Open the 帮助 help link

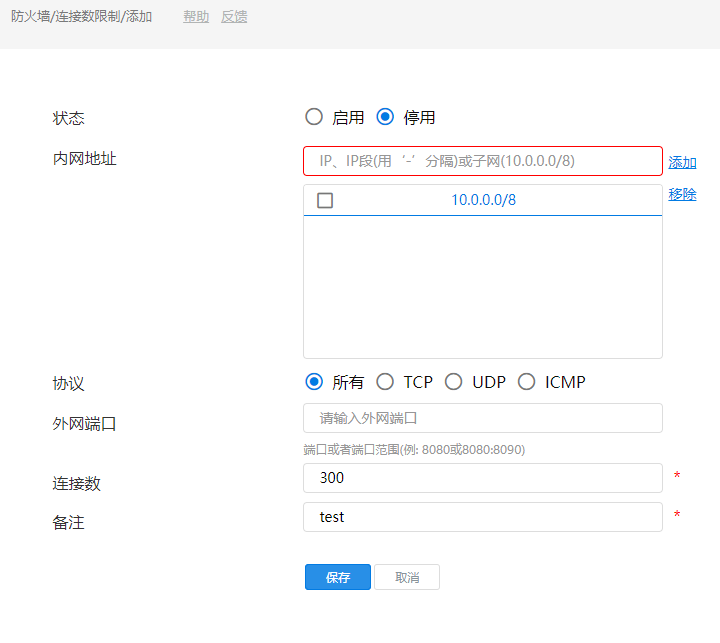pyautogui.click(x=196, y=17)
